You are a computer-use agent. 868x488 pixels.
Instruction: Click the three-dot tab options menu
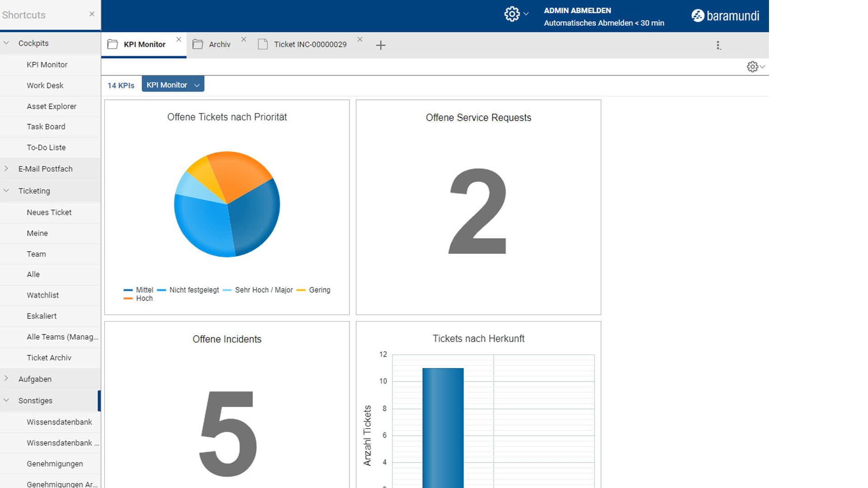[718, 45]
